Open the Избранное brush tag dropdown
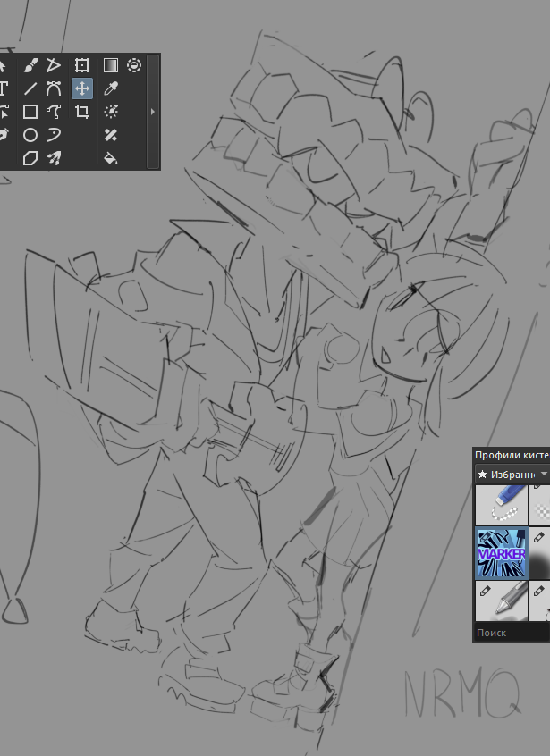Viewport: 550px width, 756px height. tap(512, 475)
